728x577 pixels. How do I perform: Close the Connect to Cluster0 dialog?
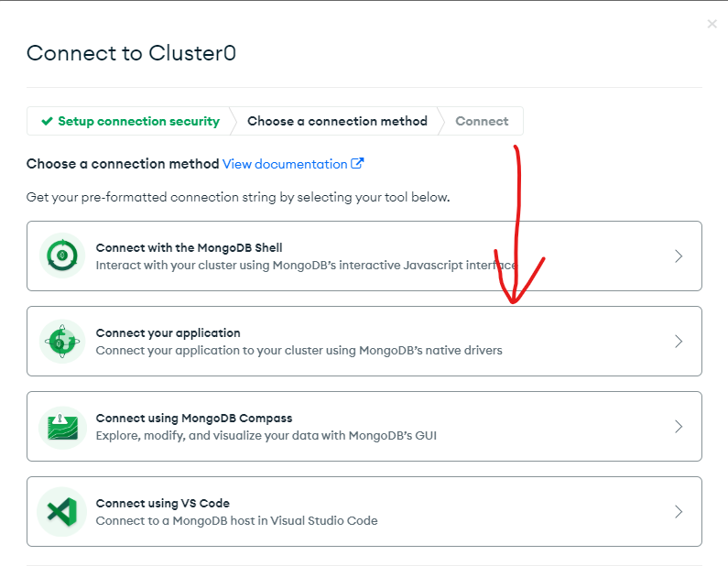712,24
